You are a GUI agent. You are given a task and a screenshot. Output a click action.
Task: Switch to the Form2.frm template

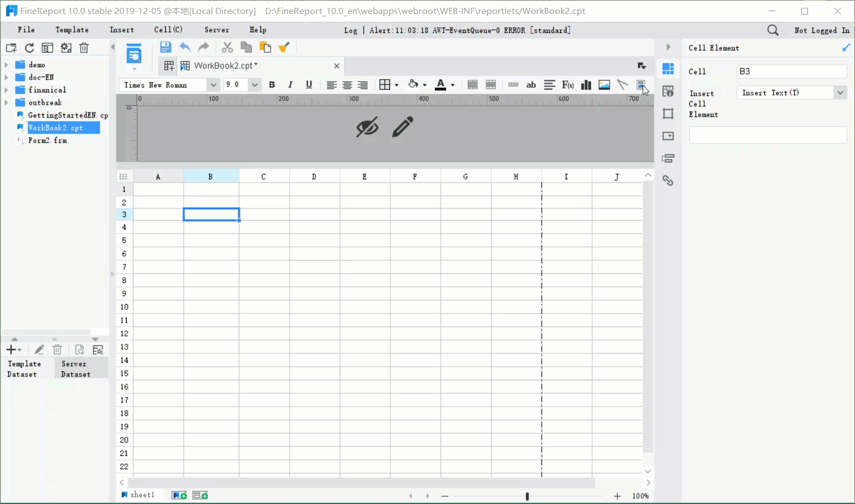(47, 141)
